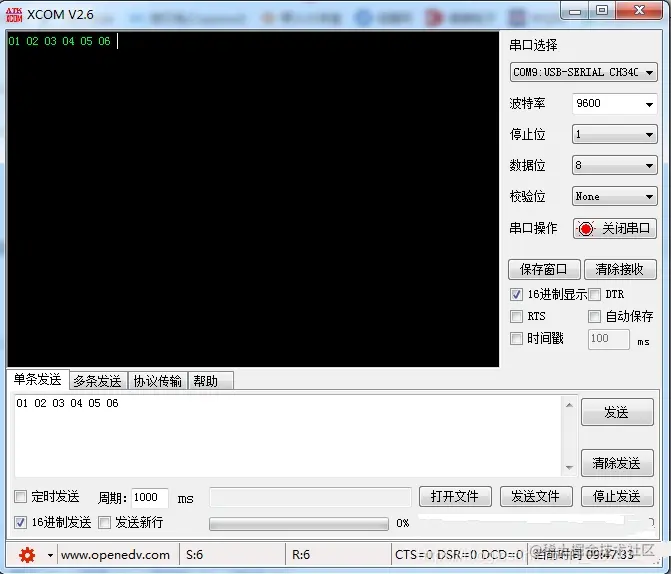Viewport: 671px width, 574px height.
Task: Click the 周期 1000 period input field
Action: (x=149, y=497)
